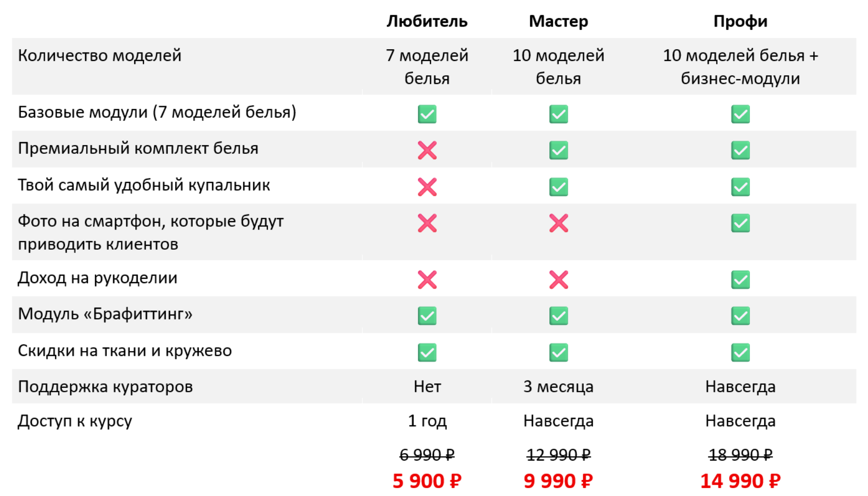Screen dimensions: 868x496
Task: Click Профи checkmark for Фото на смартфон
Action: point(740,223)
